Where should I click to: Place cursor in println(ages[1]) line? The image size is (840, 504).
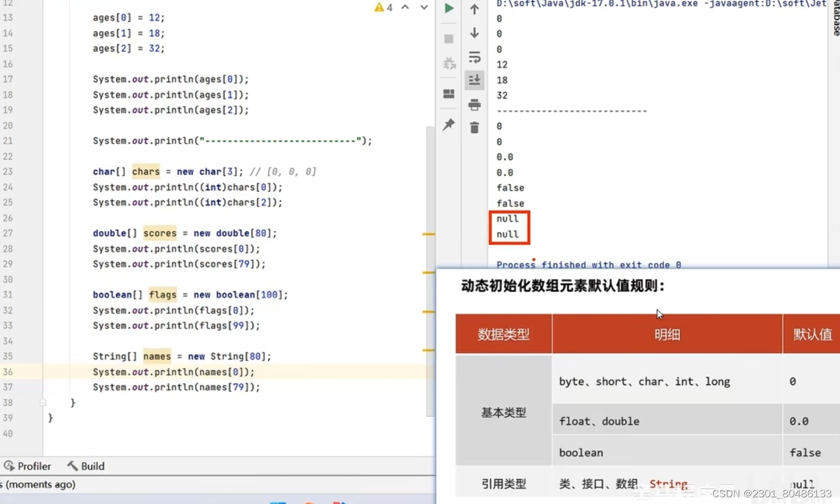point(171,95)
